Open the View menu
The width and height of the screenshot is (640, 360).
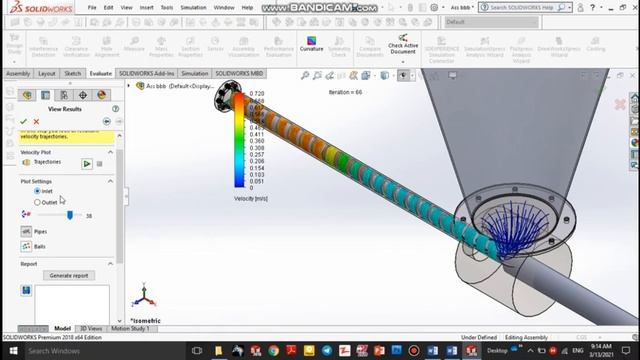[127, 7]
